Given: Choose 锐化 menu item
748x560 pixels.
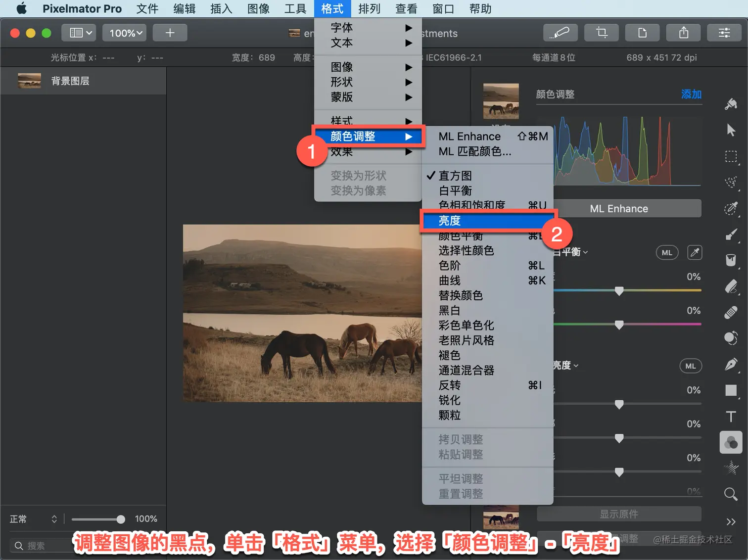Looking at the screenshot, I should pos(487,400).
